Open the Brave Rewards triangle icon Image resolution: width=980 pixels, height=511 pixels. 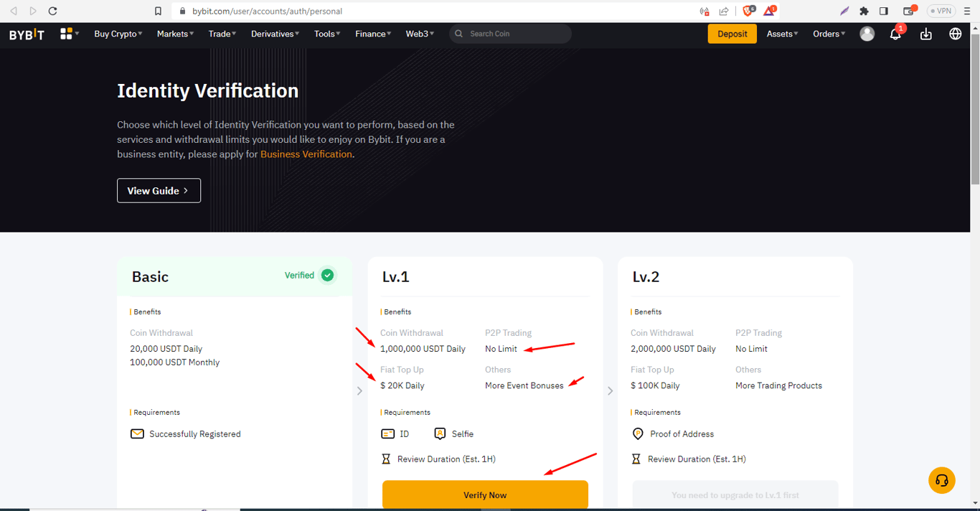coord(770,11)
